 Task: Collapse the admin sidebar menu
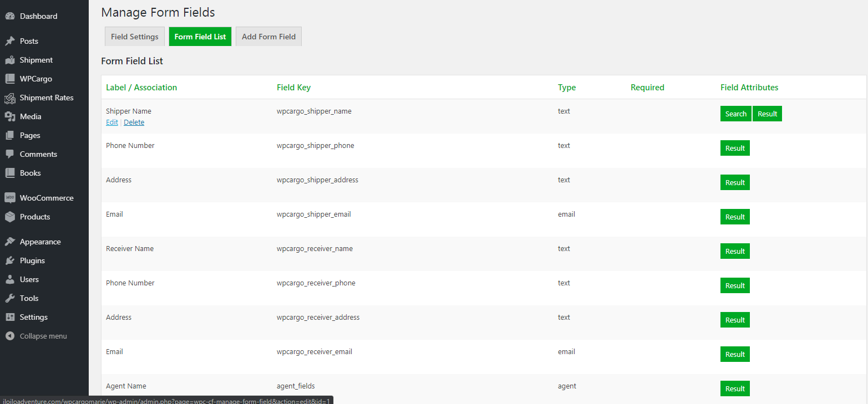point(44,336)
